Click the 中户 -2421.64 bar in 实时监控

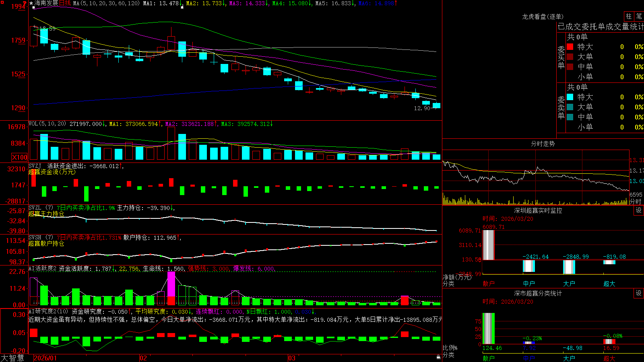(x=528, y=266)
